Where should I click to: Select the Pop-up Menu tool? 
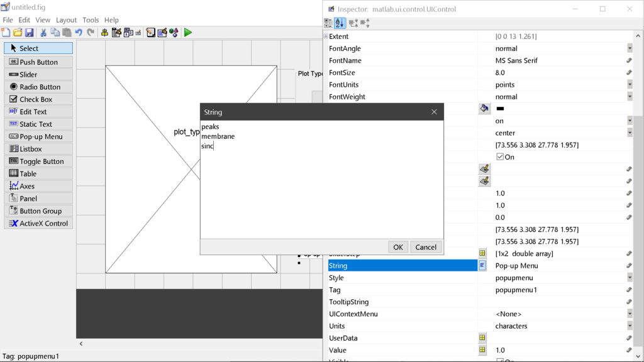(x=38, y=136)
